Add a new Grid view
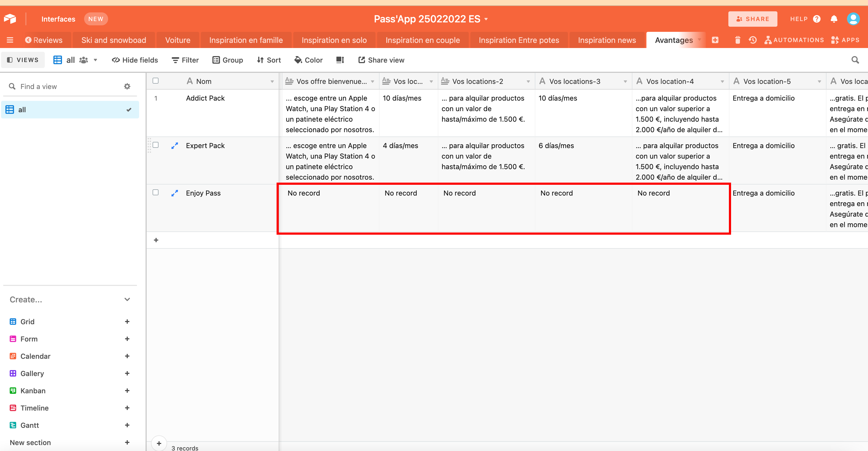Image resolution: width=868 pixels, height=451 pixels. (x=127, y=322)
